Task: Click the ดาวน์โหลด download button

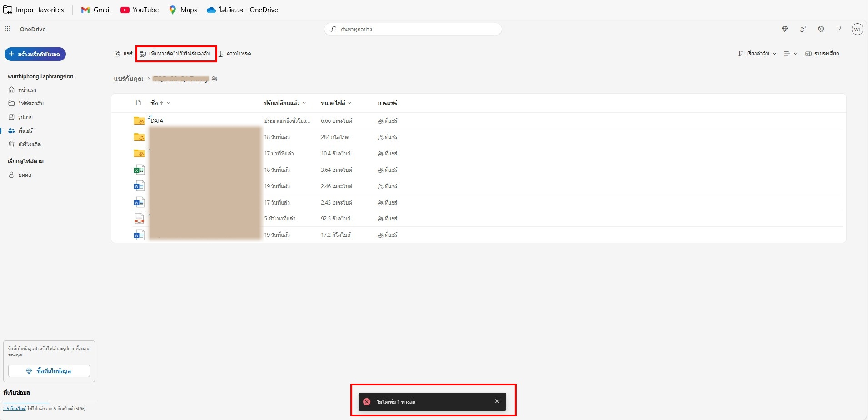Action: coord(234,54)
